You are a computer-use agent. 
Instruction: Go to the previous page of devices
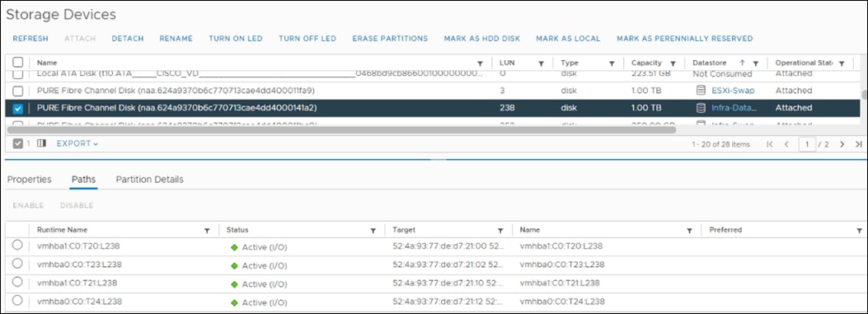[786, 144]
